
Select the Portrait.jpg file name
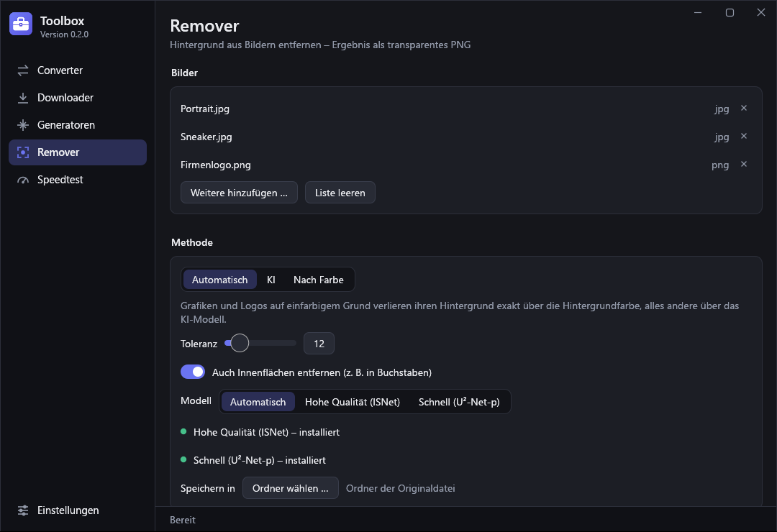[205, 109]
